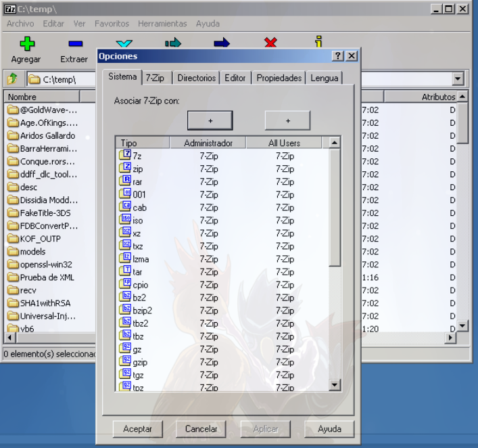478x448 pixels.
Task: Select the xz file type icon
Action: click(x=124, y=232)
